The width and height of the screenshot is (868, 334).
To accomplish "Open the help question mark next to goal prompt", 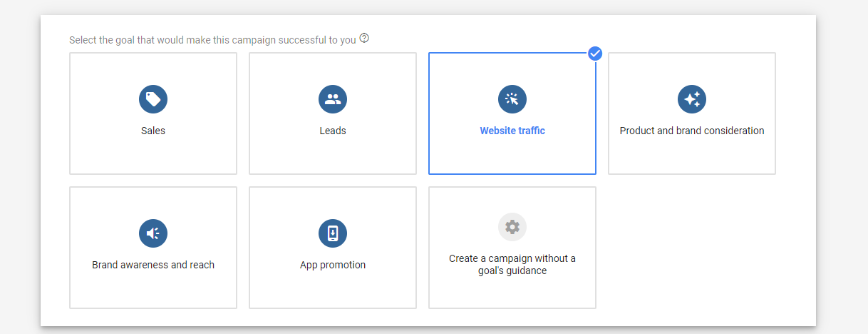I will (364, 39).
